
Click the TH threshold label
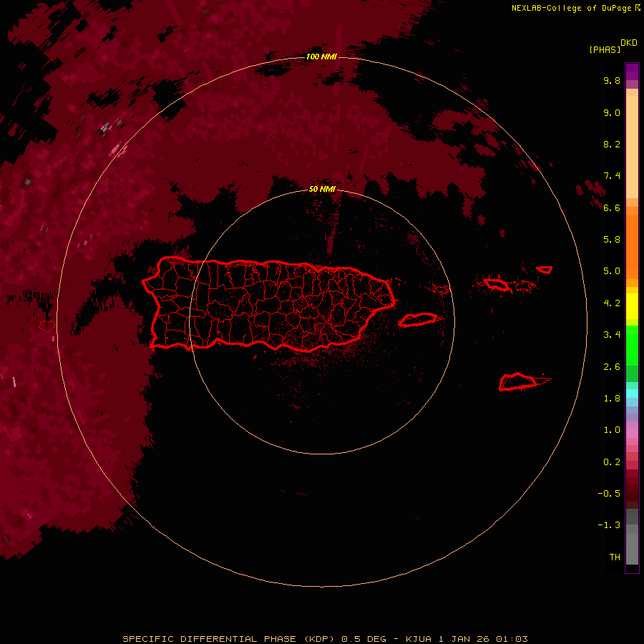coord(615,557)
